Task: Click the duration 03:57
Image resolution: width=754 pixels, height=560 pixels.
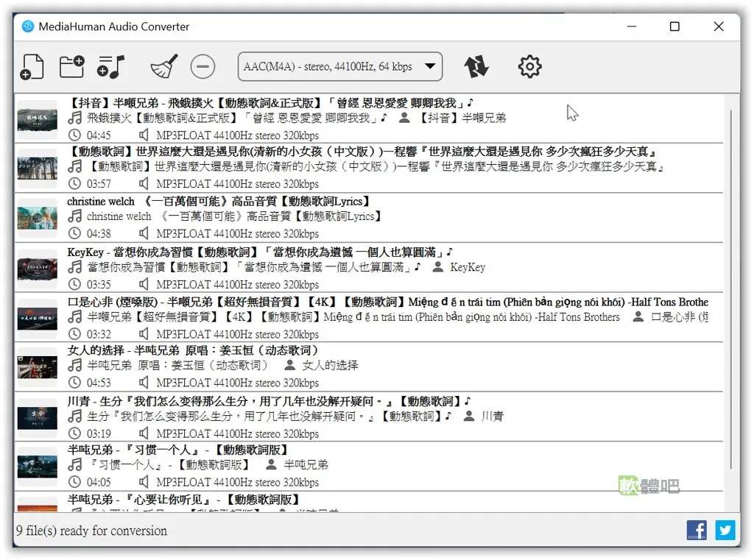Action: tap(99, 184)
